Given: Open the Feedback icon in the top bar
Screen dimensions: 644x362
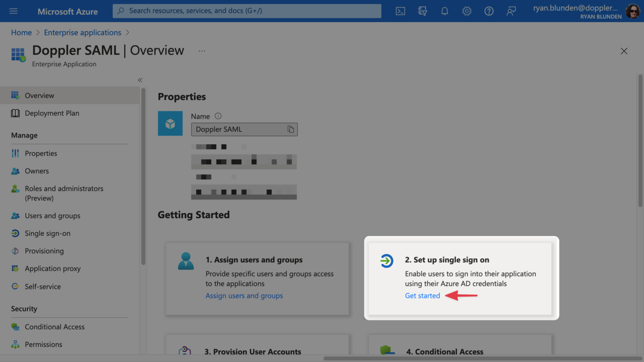Looking at the screenshot, I should point(511,11).
